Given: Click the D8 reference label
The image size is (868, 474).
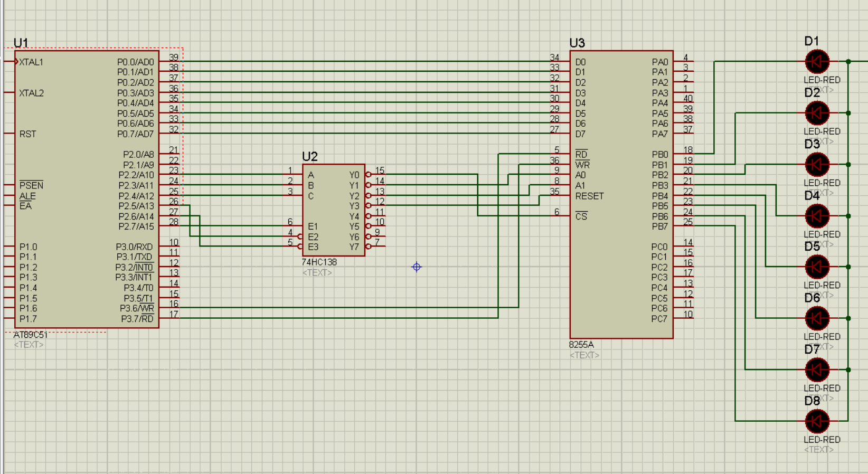Looking at the screenshot, I should click(x=812, y=401).
